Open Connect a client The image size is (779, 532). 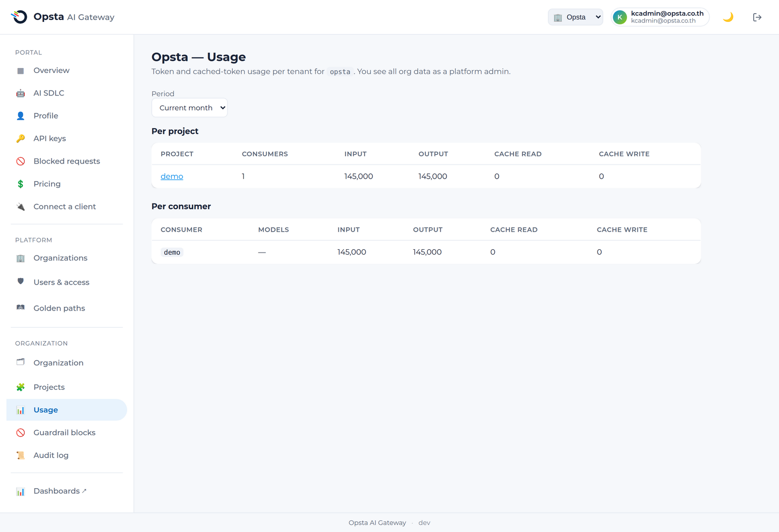click(x=67, y=206)
